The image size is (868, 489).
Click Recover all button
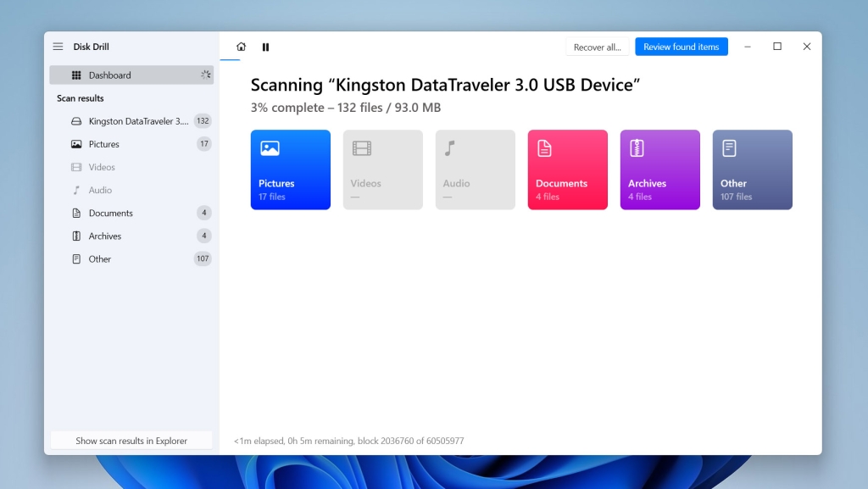click(x=598, y=47)
